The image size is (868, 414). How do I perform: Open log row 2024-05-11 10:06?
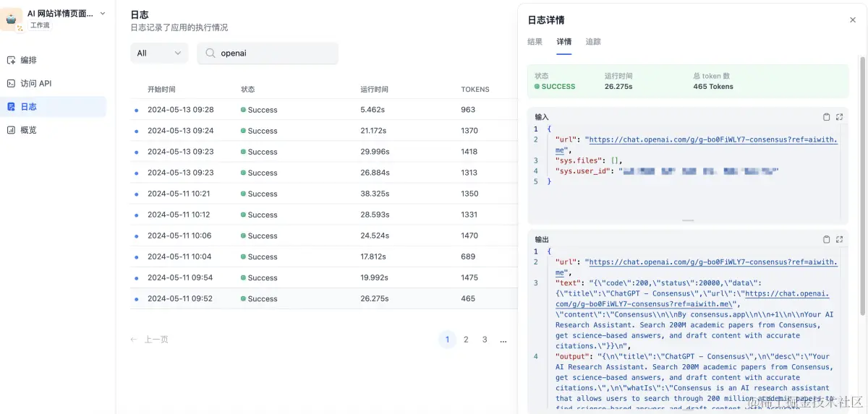pyautogui.click(x=323, y=236)
